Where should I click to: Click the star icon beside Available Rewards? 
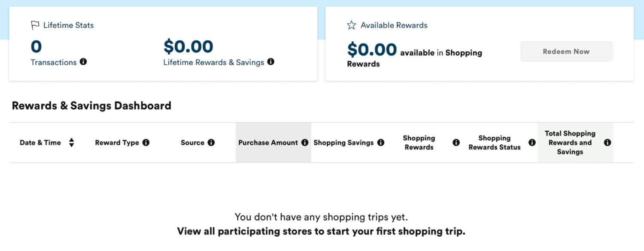coord(352,25)
